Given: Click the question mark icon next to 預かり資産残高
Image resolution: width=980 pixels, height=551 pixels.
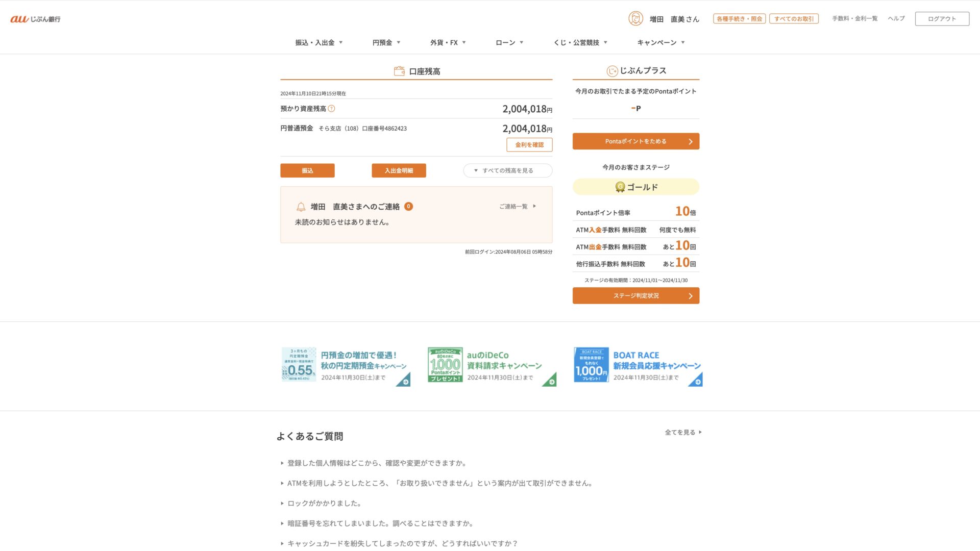Looking at the screenshot, I should click(331, 109).
